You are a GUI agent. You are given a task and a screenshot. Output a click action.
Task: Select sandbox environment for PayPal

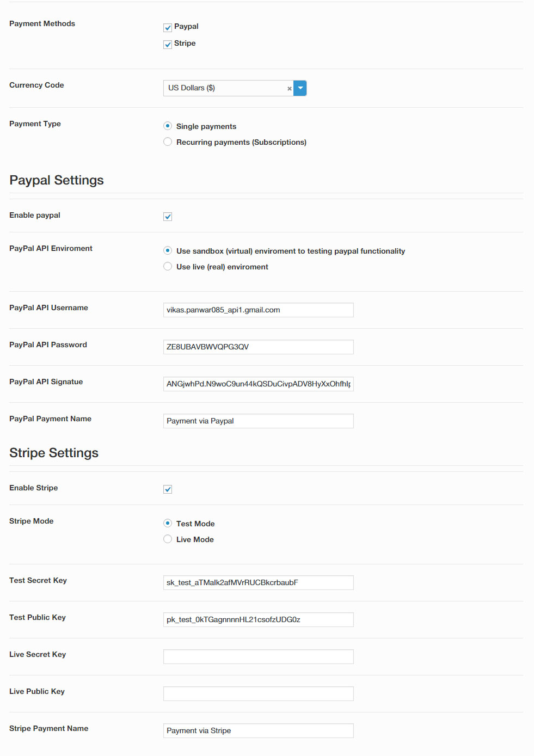[168, 250]
